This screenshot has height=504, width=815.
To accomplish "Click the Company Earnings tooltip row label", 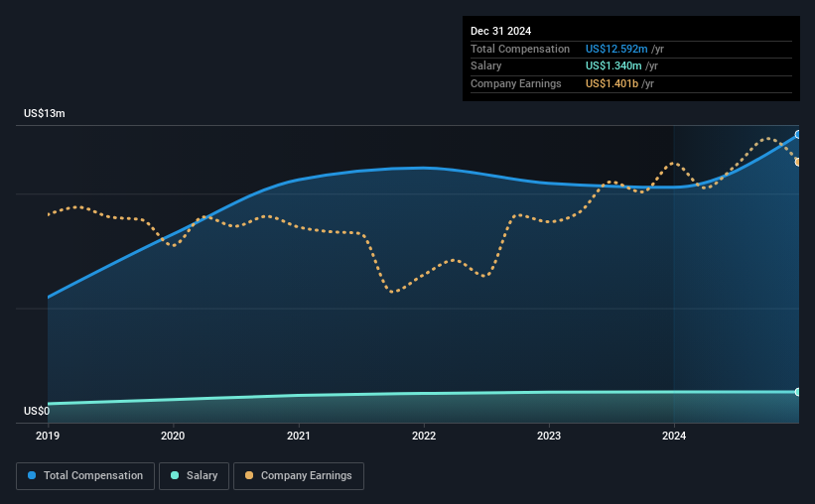I will 515,83.
